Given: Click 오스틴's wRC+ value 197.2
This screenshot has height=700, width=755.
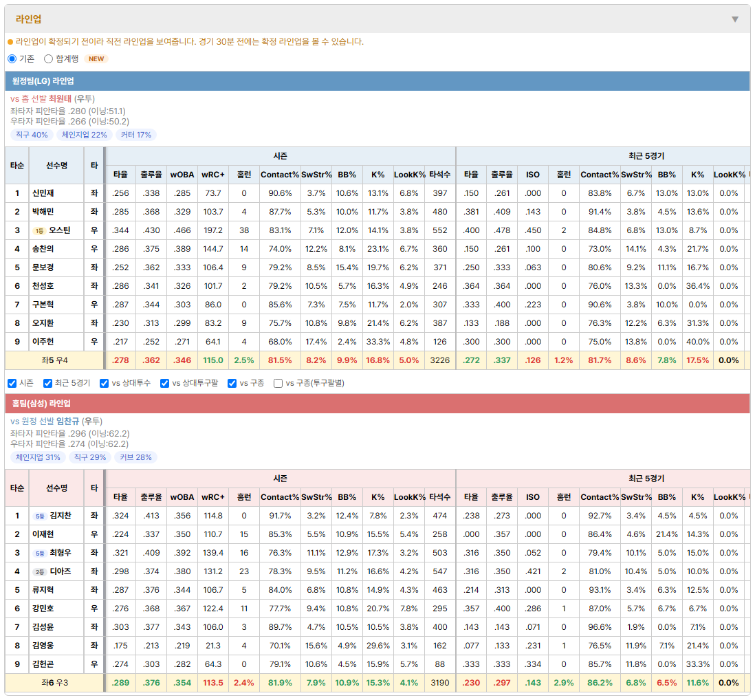Looking at the screenshot, I should pos(213,230).
